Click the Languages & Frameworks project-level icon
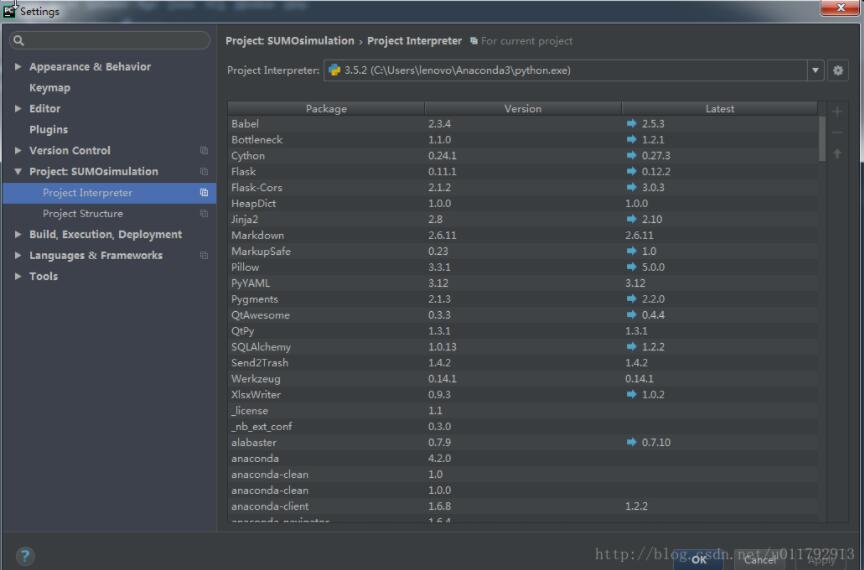The image size is (864, 570). click(204, 255)
